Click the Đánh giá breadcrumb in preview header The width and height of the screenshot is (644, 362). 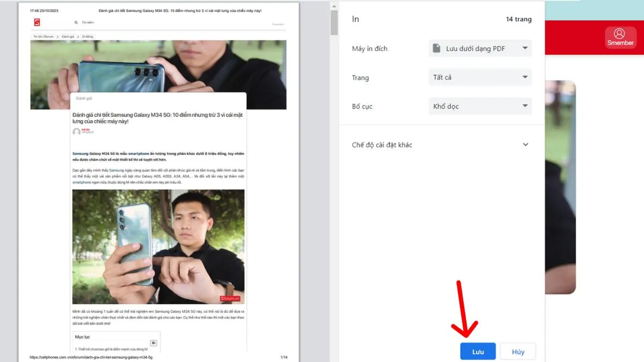coord(68,36)
